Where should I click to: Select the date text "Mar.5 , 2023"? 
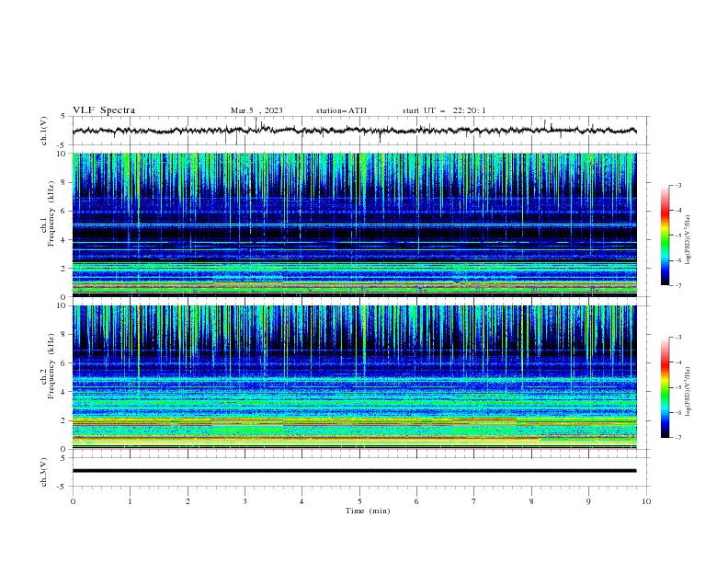[256, 110]
